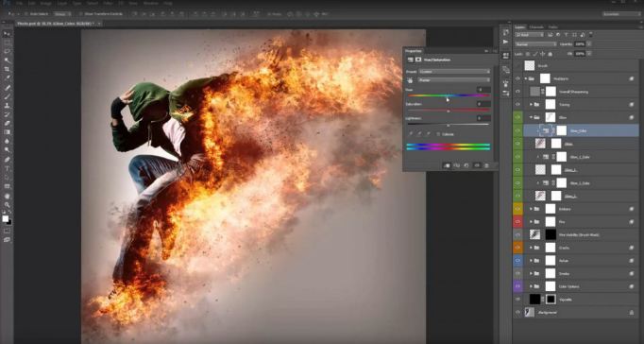This screenshot has width=644, height=344.
Task: Select the Rectangular Marquee tool
Action: [7, 43]
